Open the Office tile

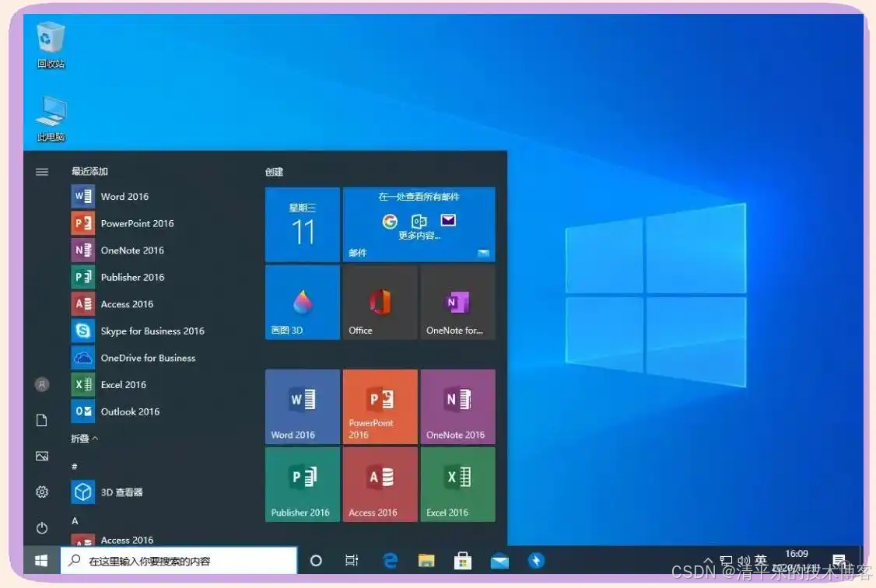pyautogui.click(x=380, y=302)
